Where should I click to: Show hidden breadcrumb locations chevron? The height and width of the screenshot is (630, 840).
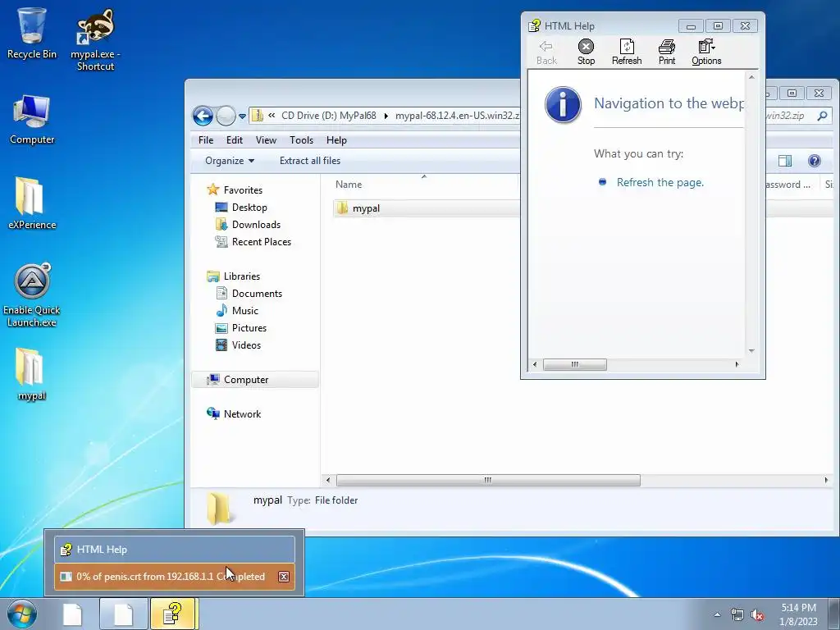point(272,115)
